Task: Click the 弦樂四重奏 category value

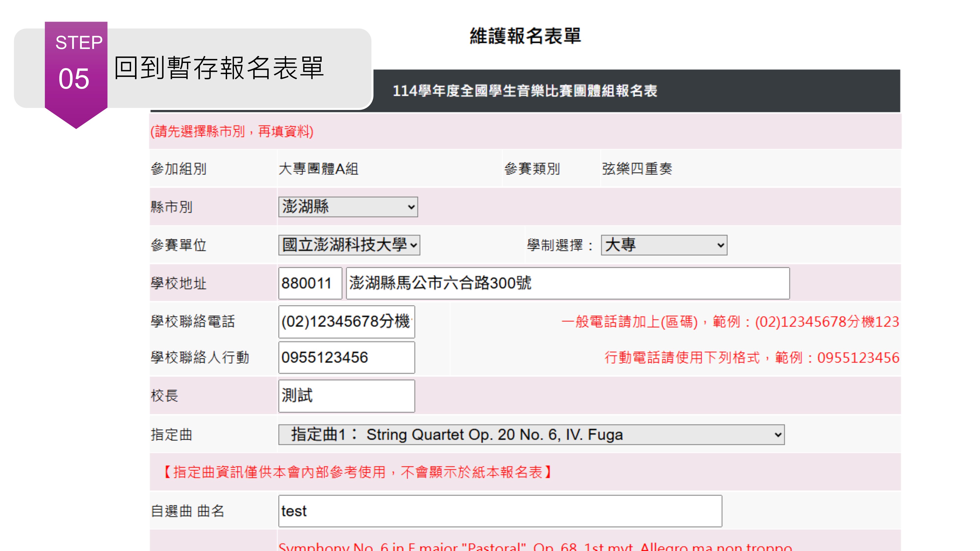Action: [637, 169]
